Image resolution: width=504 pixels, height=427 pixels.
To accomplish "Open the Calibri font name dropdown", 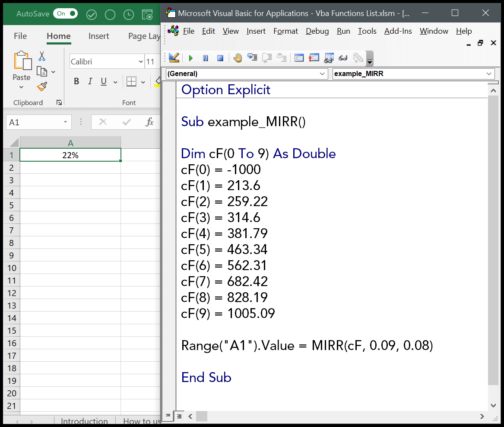I will (141, 62).
